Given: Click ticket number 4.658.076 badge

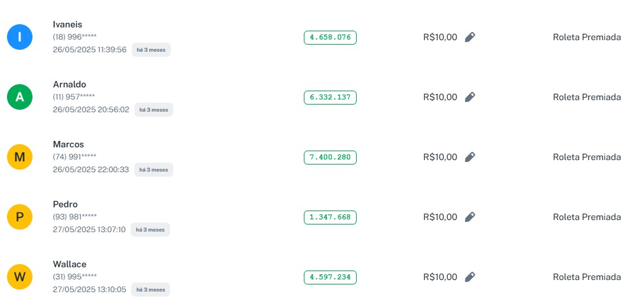Looking at the screenshot, I should pyautogui.click(x=330, y=38).
